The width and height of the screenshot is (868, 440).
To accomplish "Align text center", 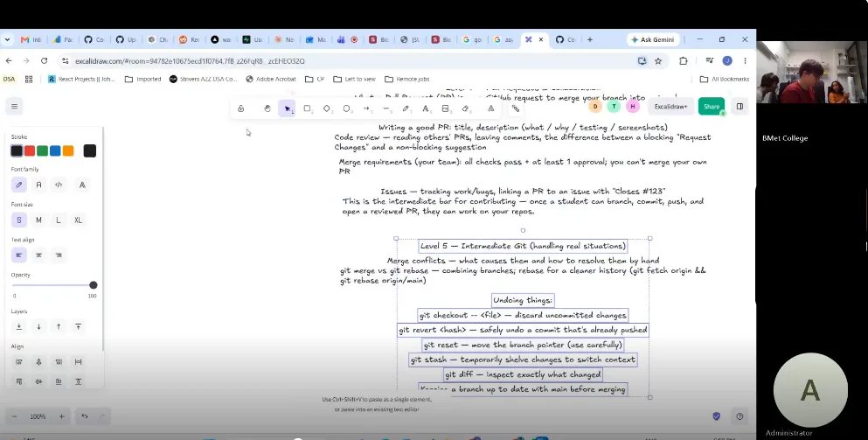I will (38, 255).
